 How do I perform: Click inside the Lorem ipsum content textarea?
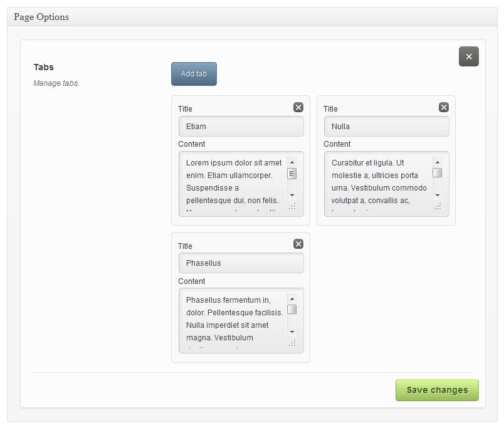233,182
